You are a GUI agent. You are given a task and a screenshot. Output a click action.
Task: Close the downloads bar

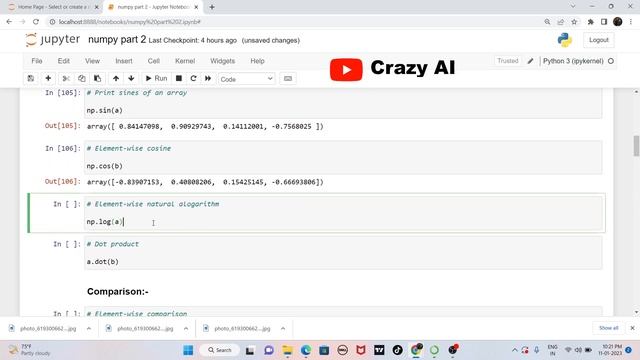click(632, 328)
